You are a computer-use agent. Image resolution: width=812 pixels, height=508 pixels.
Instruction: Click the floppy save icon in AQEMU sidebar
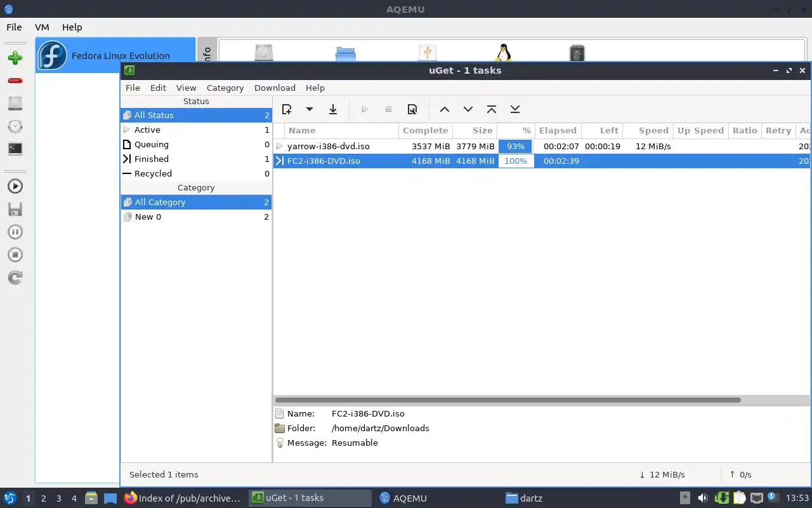15,209
